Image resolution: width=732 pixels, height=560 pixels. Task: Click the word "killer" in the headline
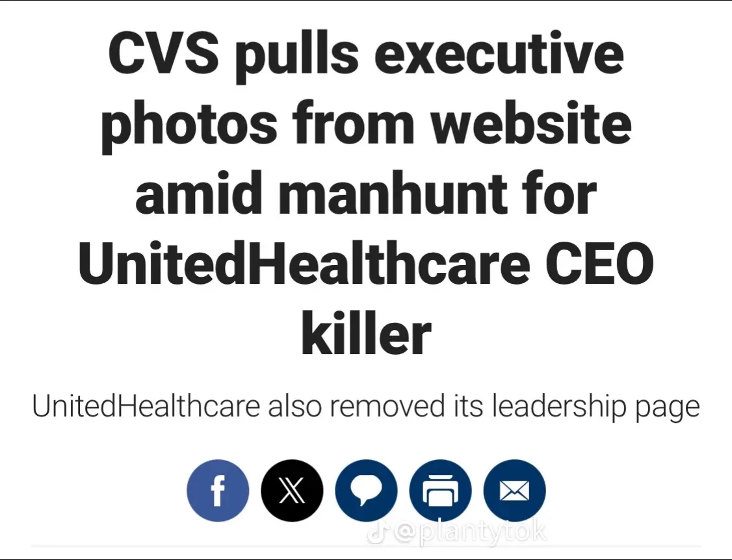[x=367, y=332]
